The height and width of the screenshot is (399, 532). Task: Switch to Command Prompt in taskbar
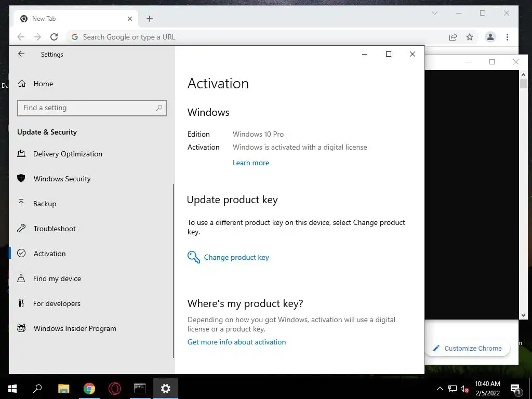(x=140, y=389)
